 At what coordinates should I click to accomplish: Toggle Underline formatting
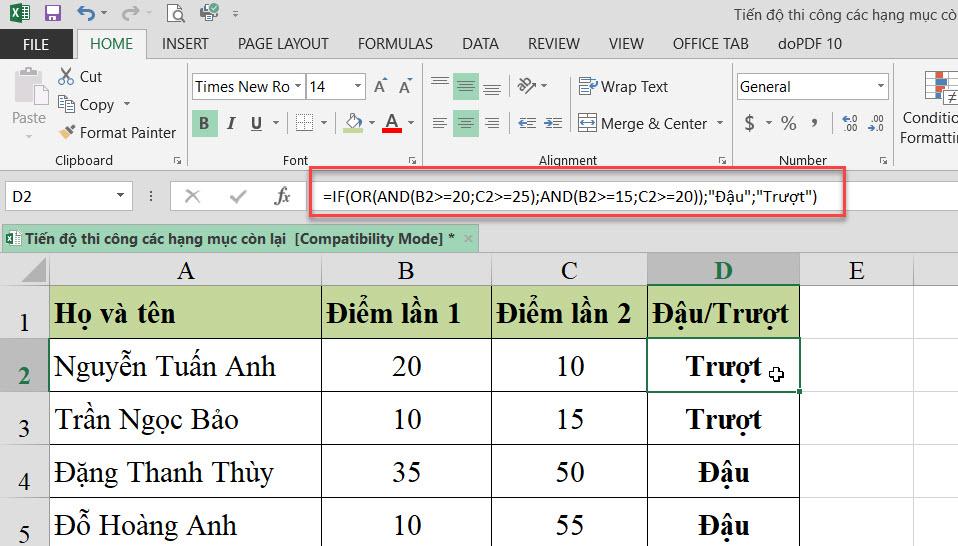(257, 123)
